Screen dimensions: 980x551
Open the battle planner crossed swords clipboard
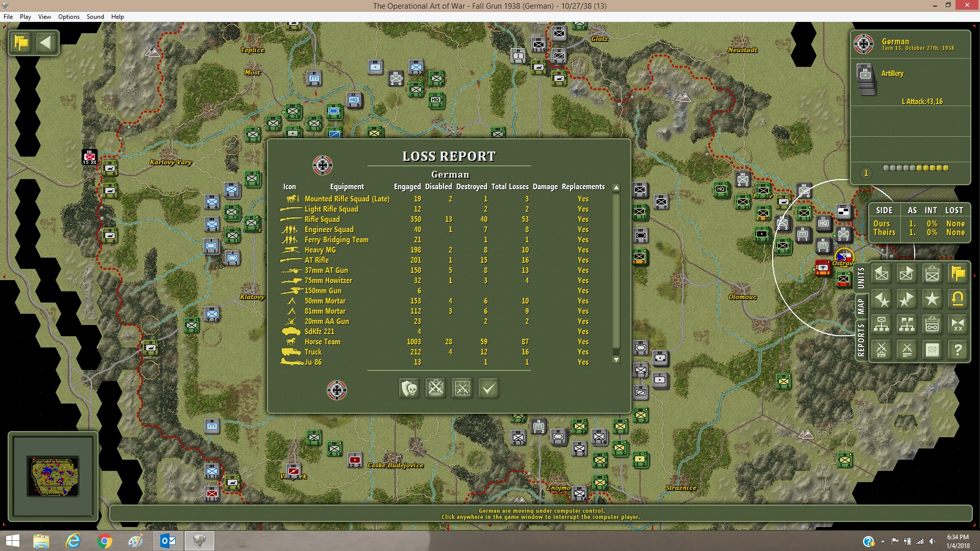pyautogui.click(x=881, y=350)
